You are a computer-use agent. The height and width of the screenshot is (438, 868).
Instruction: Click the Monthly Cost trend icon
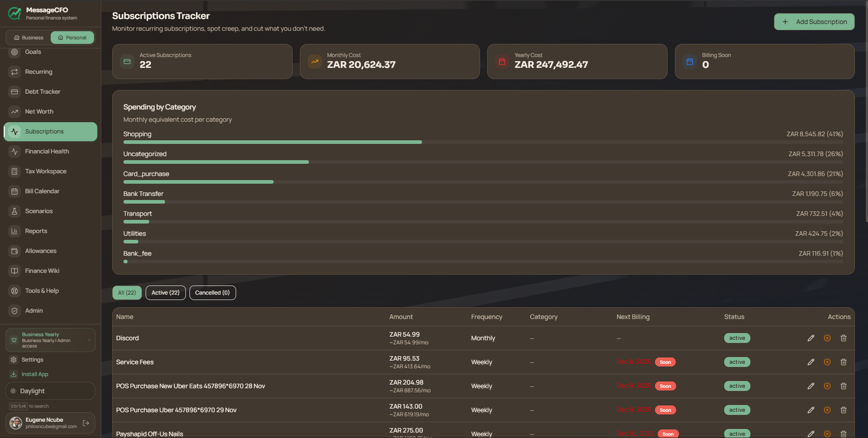coord(315,62)
